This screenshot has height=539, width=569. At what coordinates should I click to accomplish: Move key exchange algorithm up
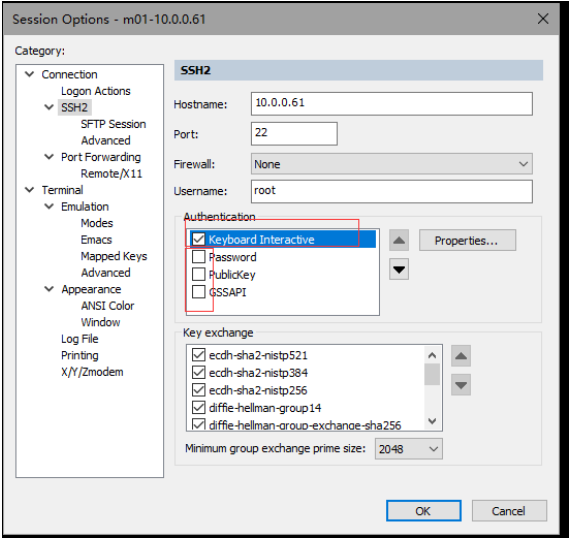pyautogui.click(x=461, y=356)
